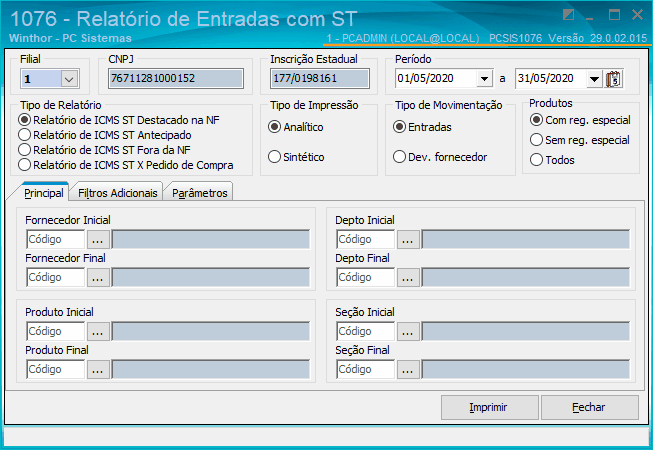This screenshot has width=653, height=450.
Task: Click the Produto Final Código field
Action: point(56,370)
